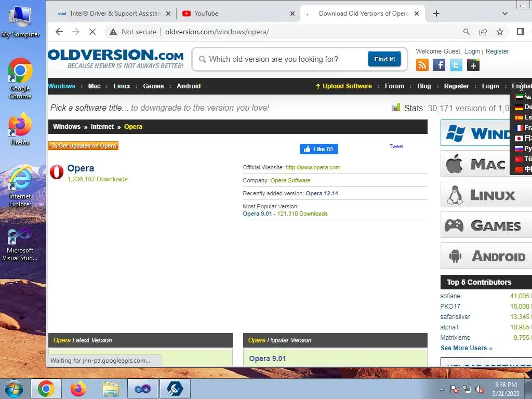
Task: Click Facebook Like 85 button
Action: pyautogui.click(x=319, y=149)
